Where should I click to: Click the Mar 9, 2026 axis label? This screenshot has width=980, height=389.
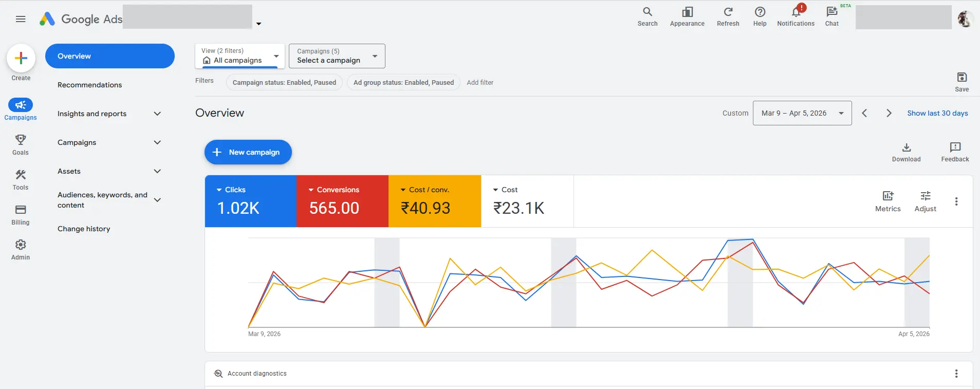click(264, 334)
